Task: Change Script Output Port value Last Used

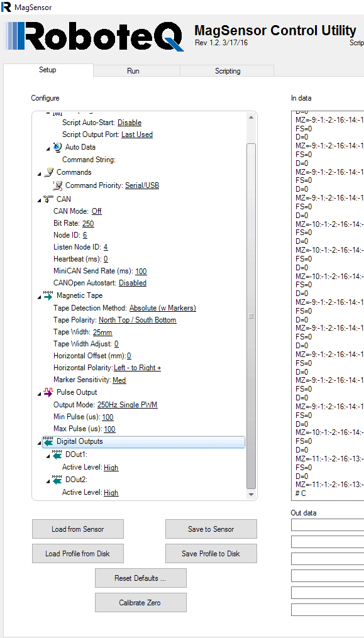Action: [137, 135]
